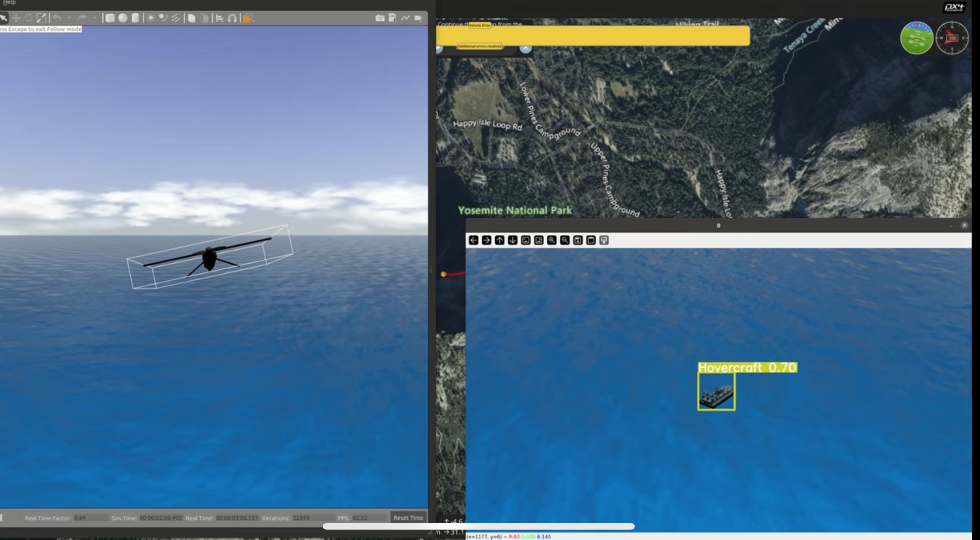Viewport: 980px width, 540px height.
Task: Expand the redo history dropdown arrow
Action: (94, 18)
